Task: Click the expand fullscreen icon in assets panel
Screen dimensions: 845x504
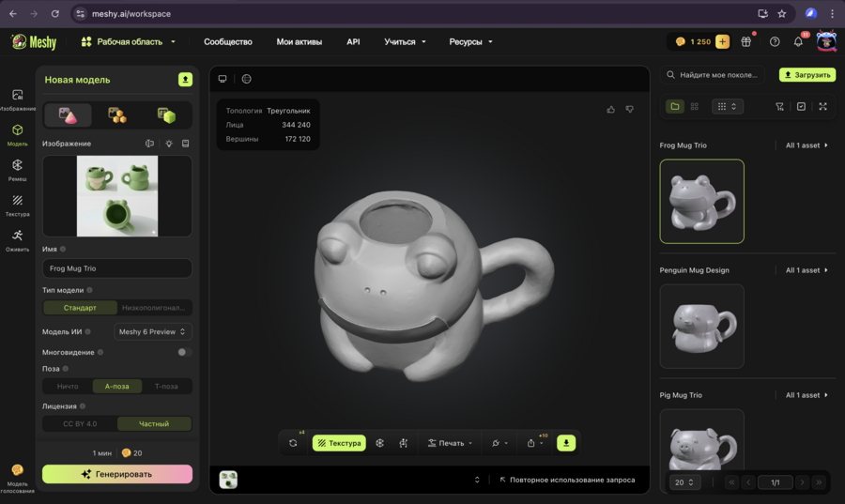Action: (x=822, y=107)
